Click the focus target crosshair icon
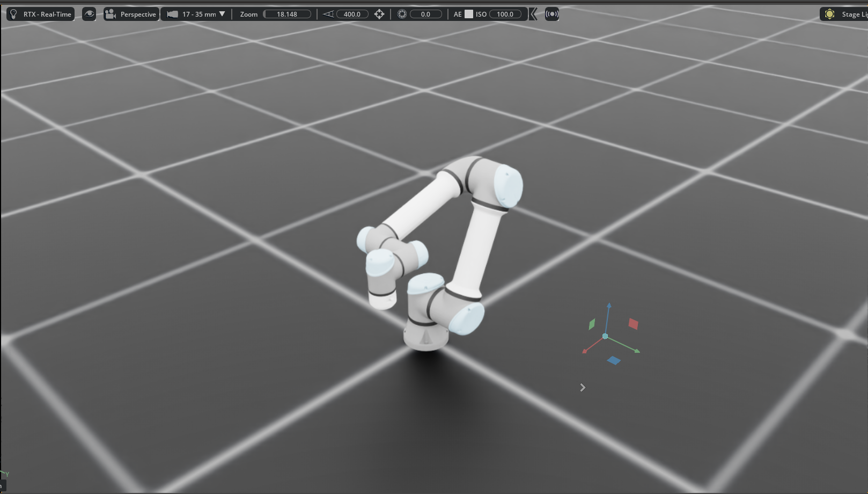Viewport: 868px width, 494px height. [x=379, y=14]
